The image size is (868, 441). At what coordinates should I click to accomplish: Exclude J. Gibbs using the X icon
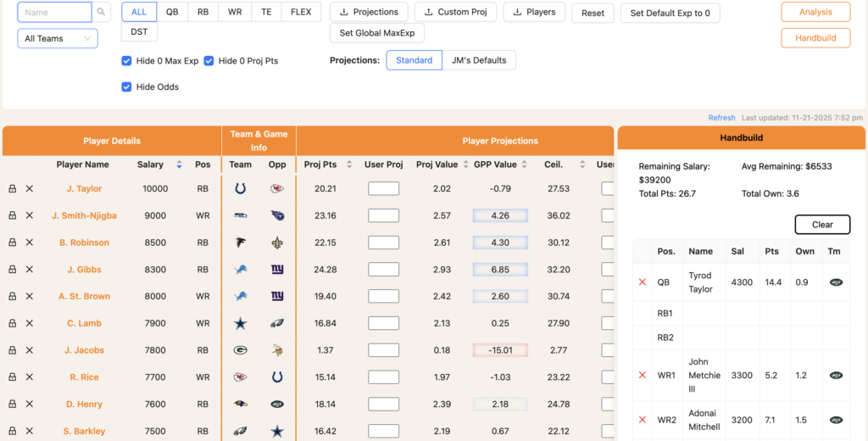pyautogui.click(x=29, y=270)
